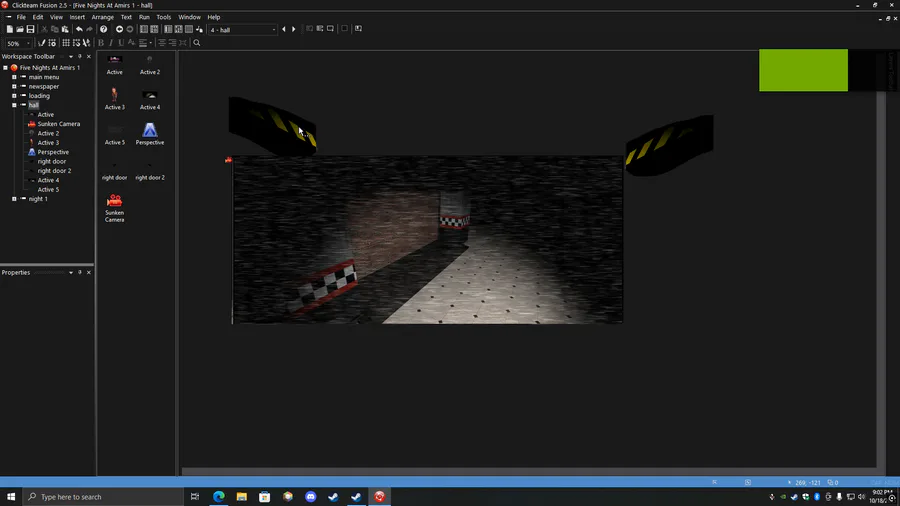Open the text alignment dropdown arrow
The width and height of the screenshot is (900, 506).
click(150, 43)
